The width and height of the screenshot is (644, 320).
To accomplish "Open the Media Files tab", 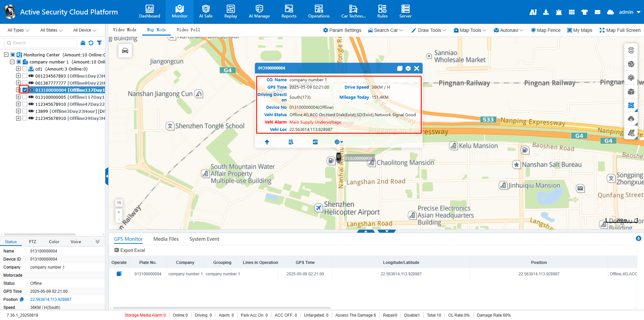I will (166, 239).
